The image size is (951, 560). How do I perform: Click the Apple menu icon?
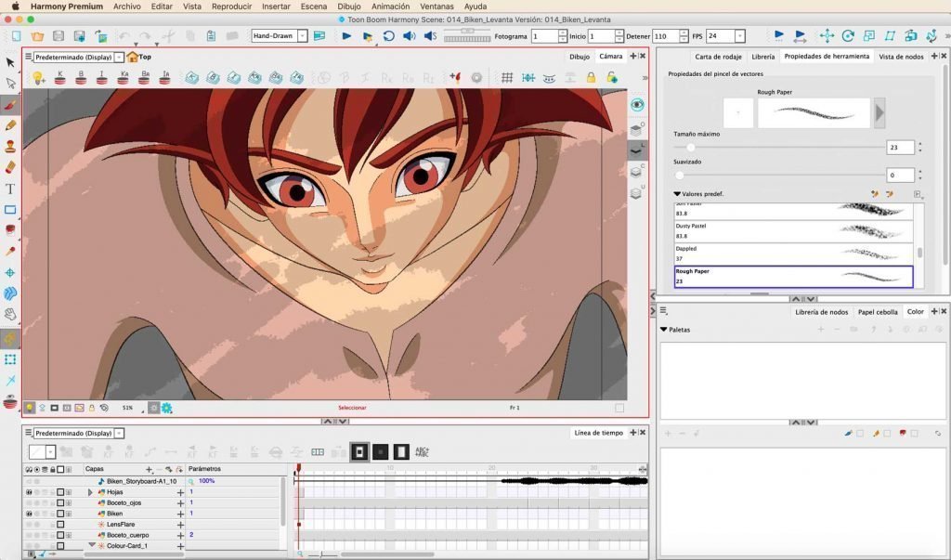point(15,7)
